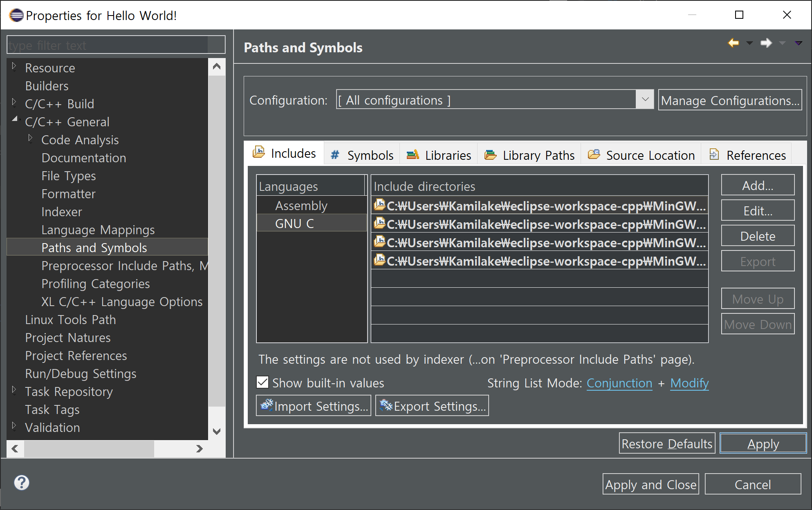Click the Add... button
The width and height of the screenshot is (812, 510).
tap(757, 186)
